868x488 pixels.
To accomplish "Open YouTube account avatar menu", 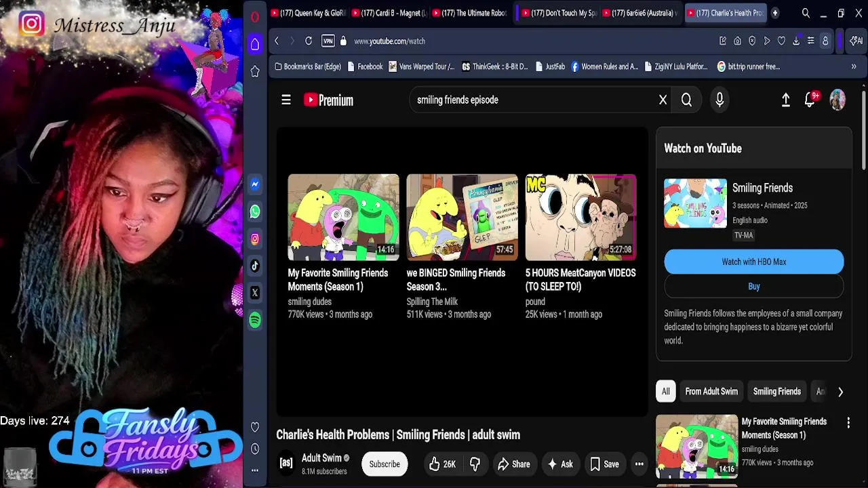I will [x=838, y=100].
